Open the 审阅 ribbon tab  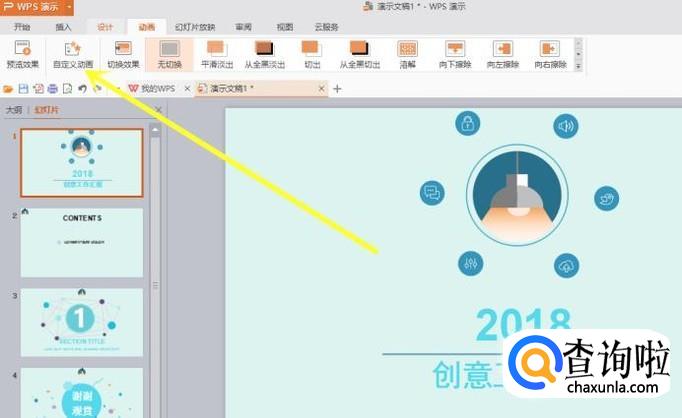[244, 27]
